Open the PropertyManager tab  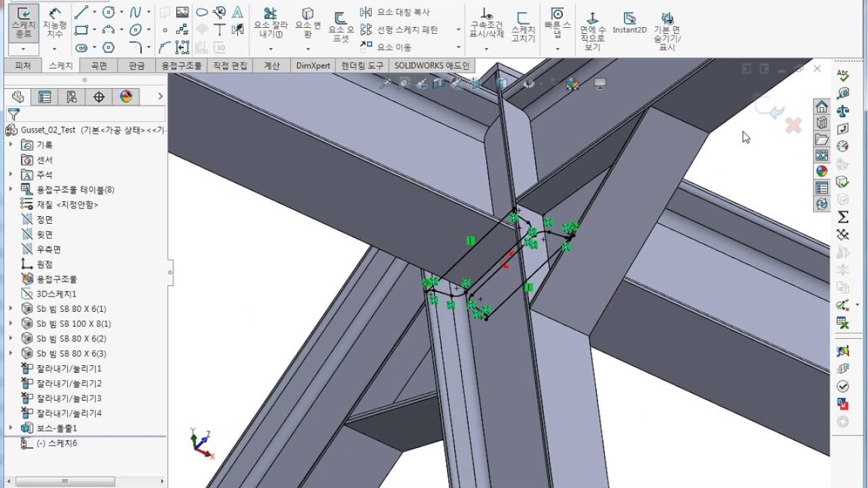tap(45, 97)
